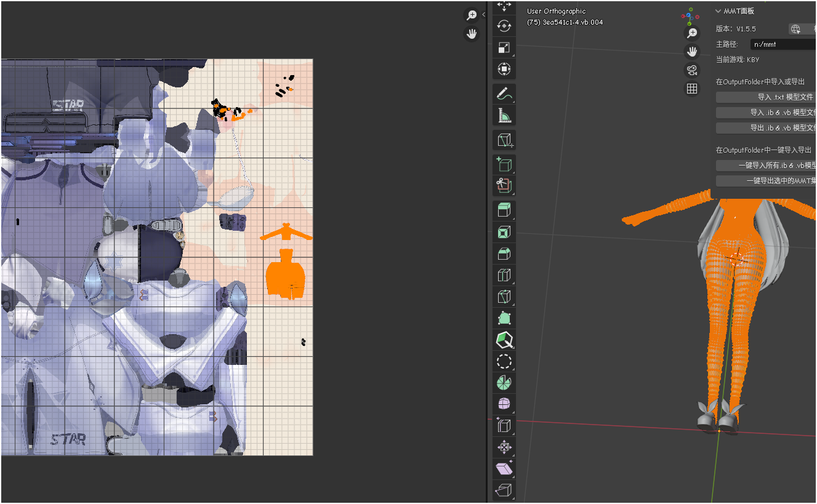Select the dashed circle tool

click(504, 361)
